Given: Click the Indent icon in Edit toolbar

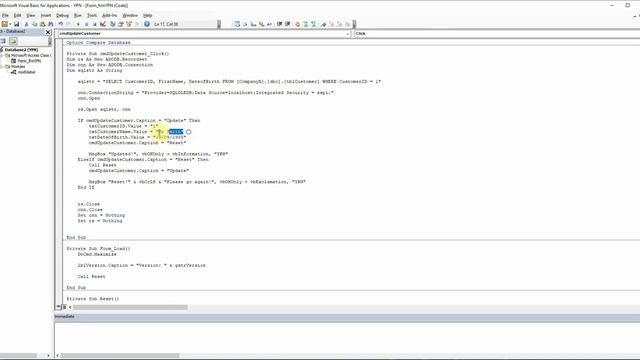Looking at the screenshot, I should click(x=280, y=24).
